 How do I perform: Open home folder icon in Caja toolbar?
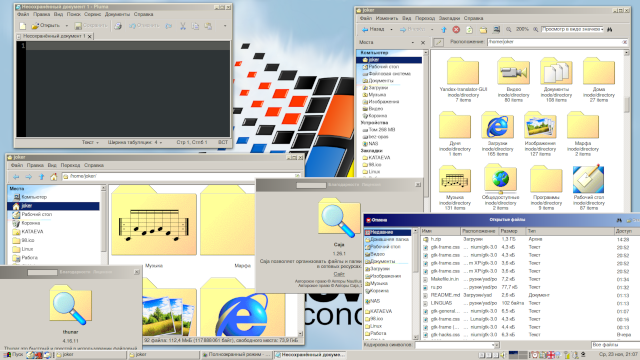[x=483, y=29]
